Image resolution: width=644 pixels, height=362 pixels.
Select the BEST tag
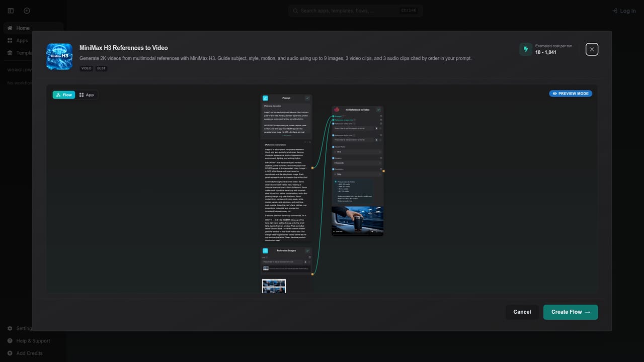pyautogui.click(x=101, y=68)
